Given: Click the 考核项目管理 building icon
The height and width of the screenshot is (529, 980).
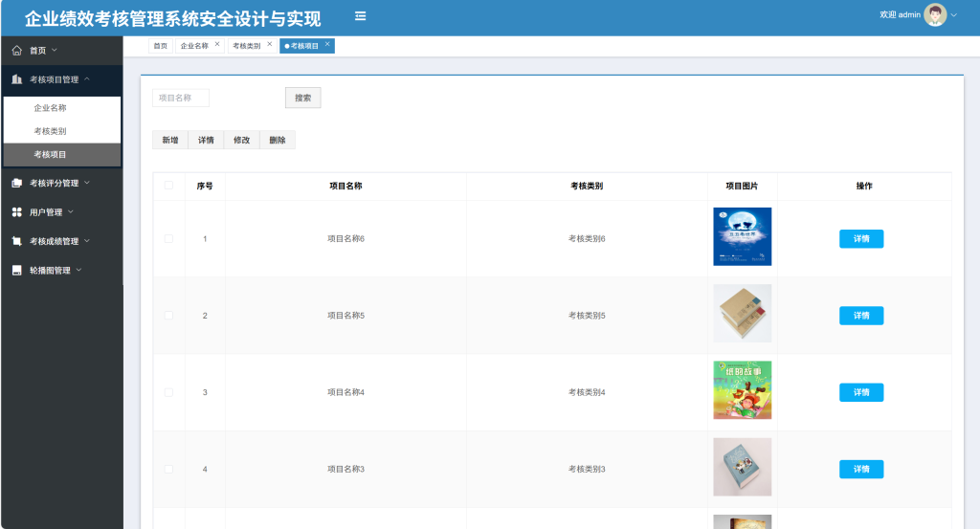Looking at the screenshot, I should tap(17, 79).
